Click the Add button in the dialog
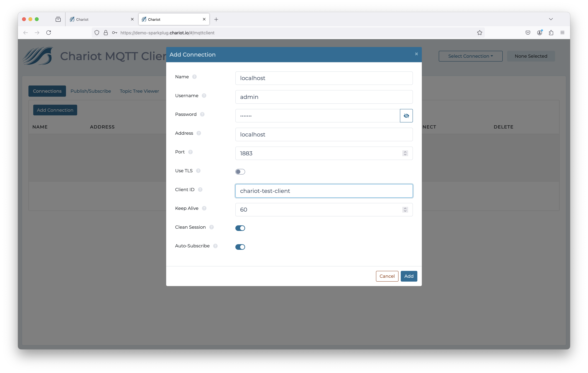The height and width of the screenshot is (373, 588). pyautogui.click(x=409, y=276)
